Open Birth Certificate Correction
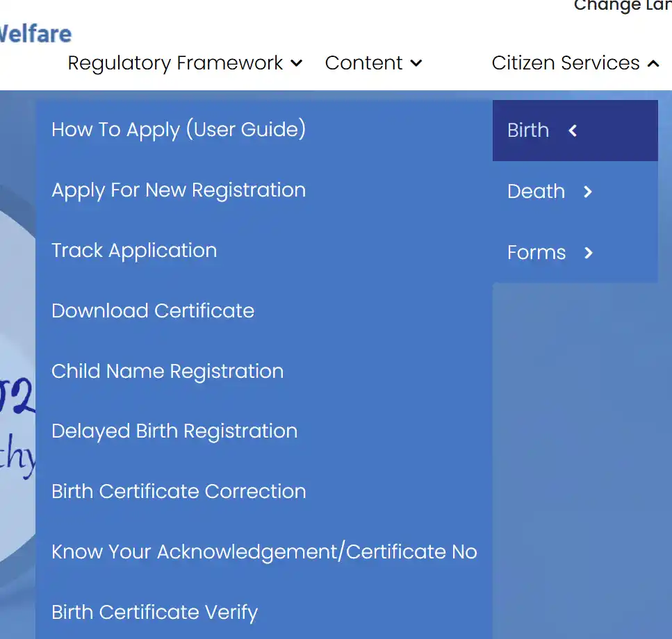This screenshot has height=639, width=672. click(179, 492)
